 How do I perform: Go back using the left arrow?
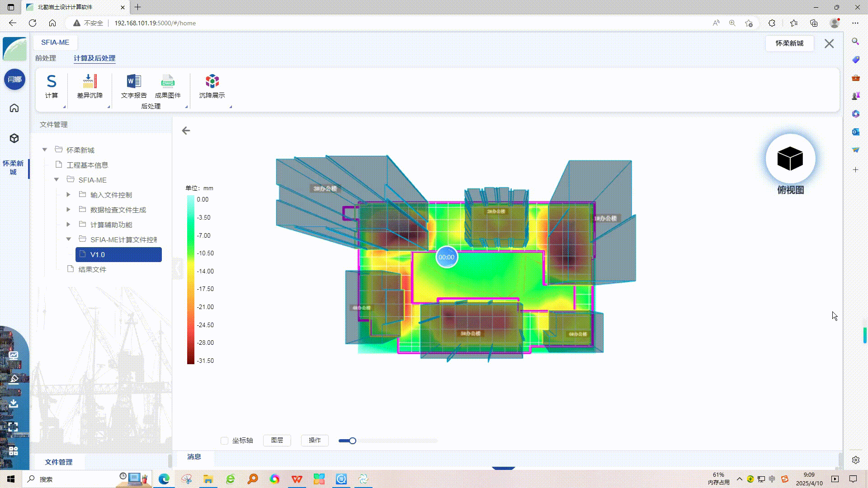point(186,131)
